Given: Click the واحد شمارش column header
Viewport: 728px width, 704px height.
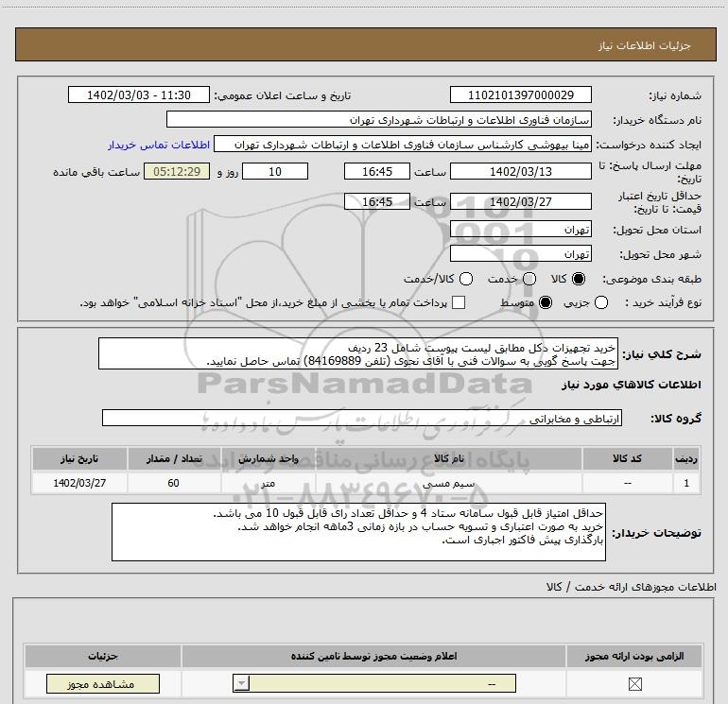Looking at the screenshot, I should pos(268,458).
